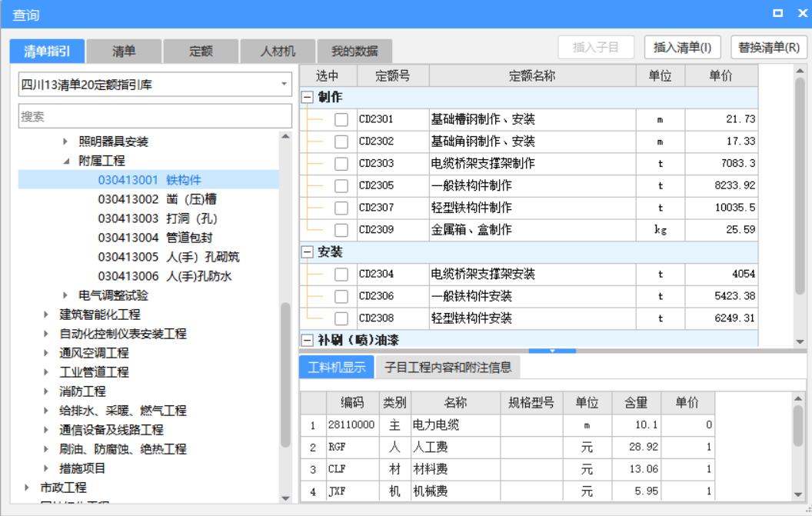Expand 自动化控制仪表安装工程 node
The height and width of the screenshot is (516, 812).
(x=46, y=334)
